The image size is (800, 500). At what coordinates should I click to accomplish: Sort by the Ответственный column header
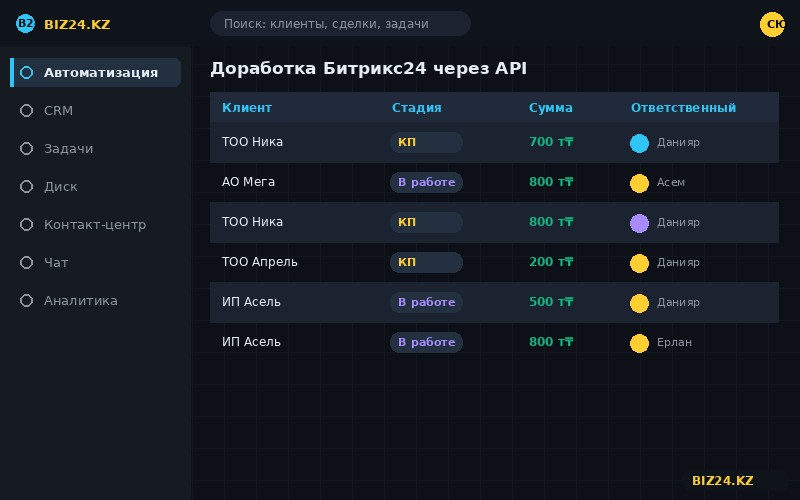[683, 108]
